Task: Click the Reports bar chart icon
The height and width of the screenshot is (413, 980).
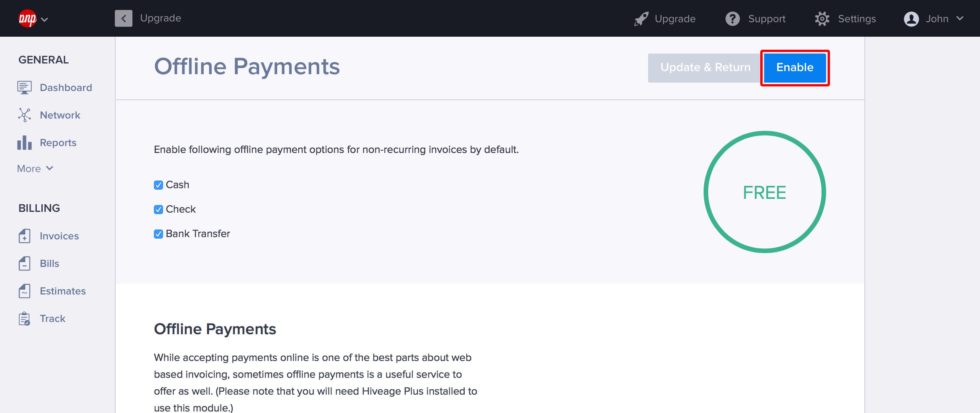Action: (24, 143)
